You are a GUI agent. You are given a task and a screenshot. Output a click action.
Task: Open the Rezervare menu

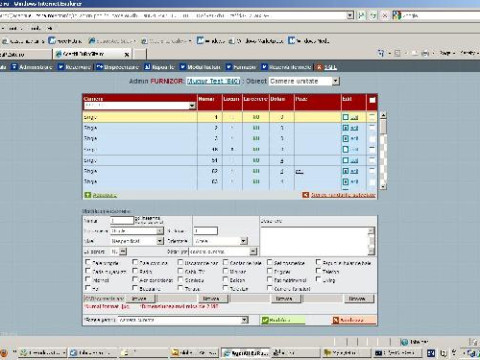(x=74, y=67)
